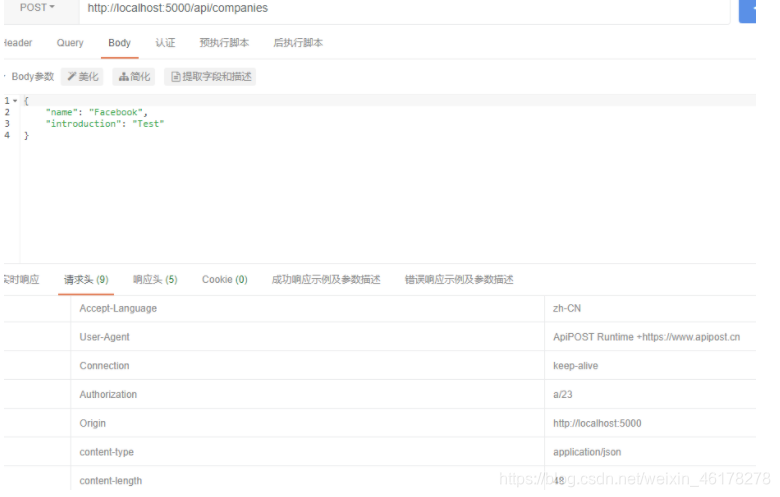
Task: Open the 错误响应示例及参数描述 tab
Action: [459, 280]
